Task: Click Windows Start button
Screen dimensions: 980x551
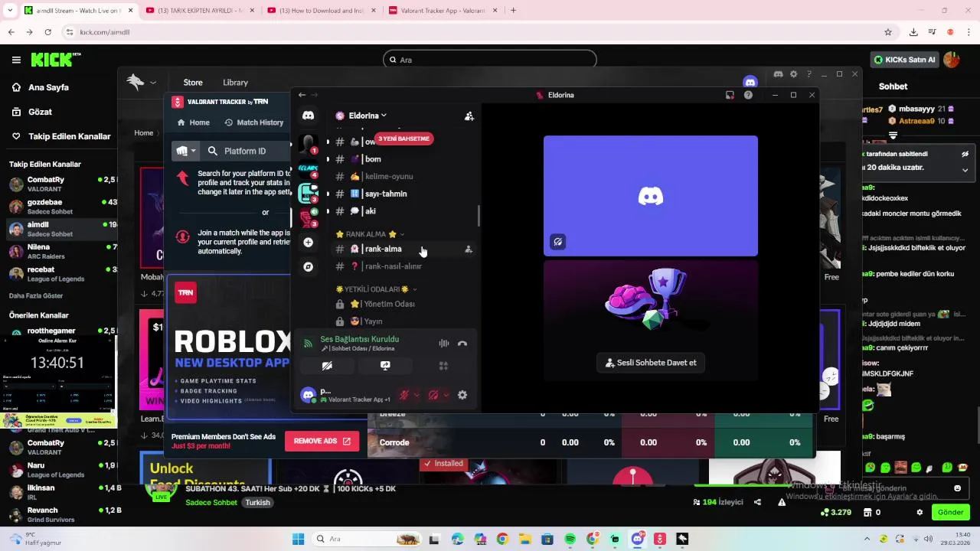Action: [x=298, y=539]
